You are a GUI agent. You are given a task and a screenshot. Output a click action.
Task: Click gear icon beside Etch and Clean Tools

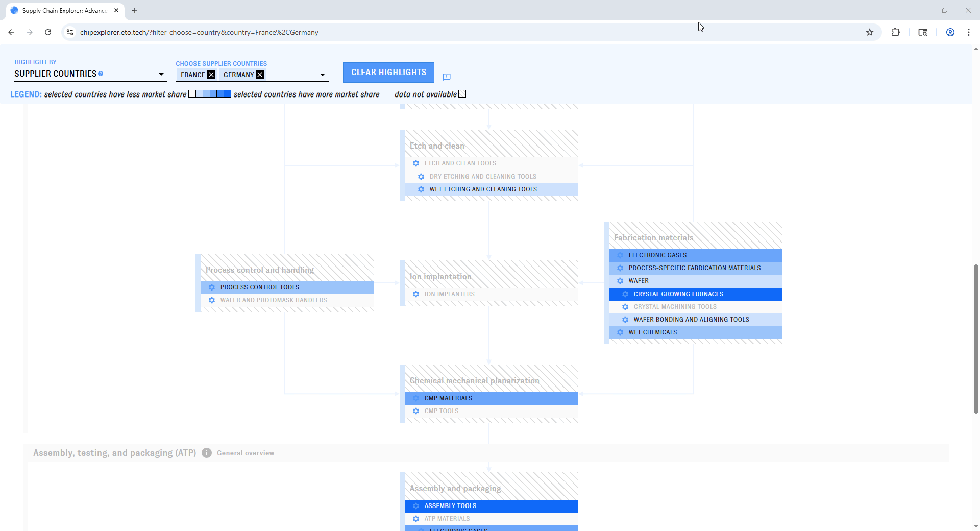pos(416,163)
